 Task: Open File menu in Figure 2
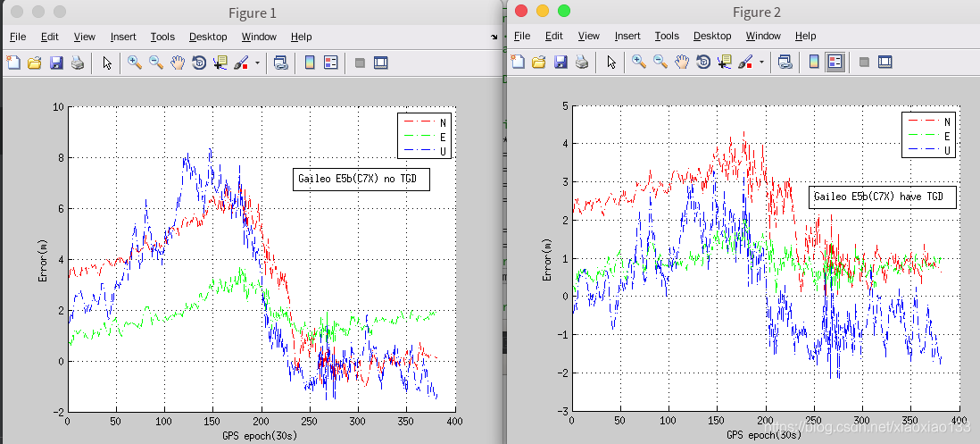pyautogui.click(x=522, y=36)
